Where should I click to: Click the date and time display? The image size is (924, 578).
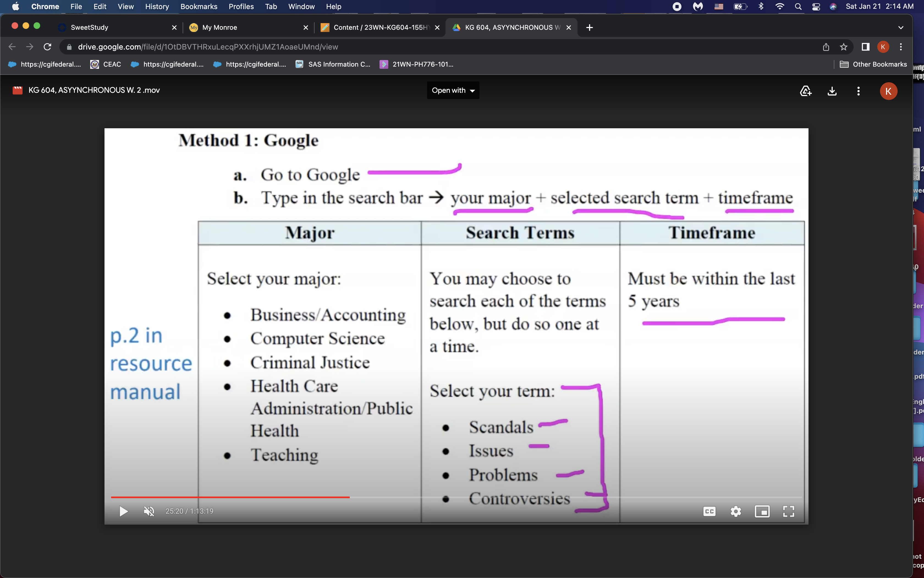(880, 7)
